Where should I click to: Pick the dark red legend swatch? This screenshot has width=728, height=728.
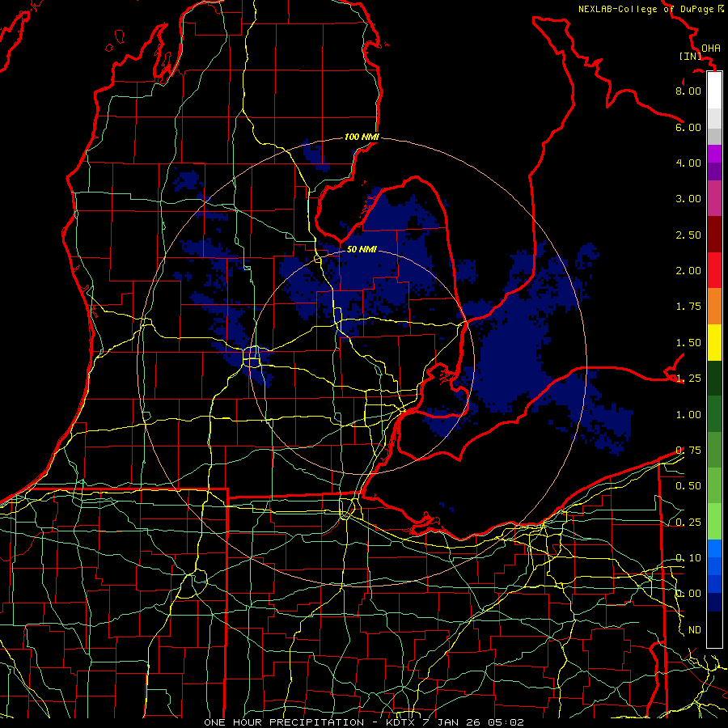click(x=714, y=235)
